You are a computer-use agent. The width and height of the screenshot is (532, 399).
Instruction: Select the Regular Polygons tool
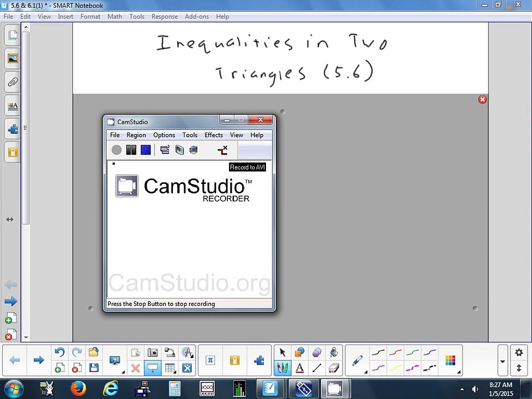pyautogui.click(x=316, y=352)
